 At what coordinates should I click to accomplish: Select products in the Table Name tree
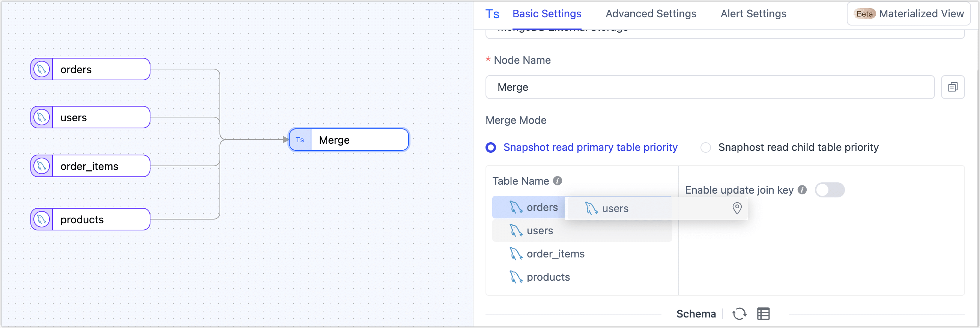[x=548, y=277]
